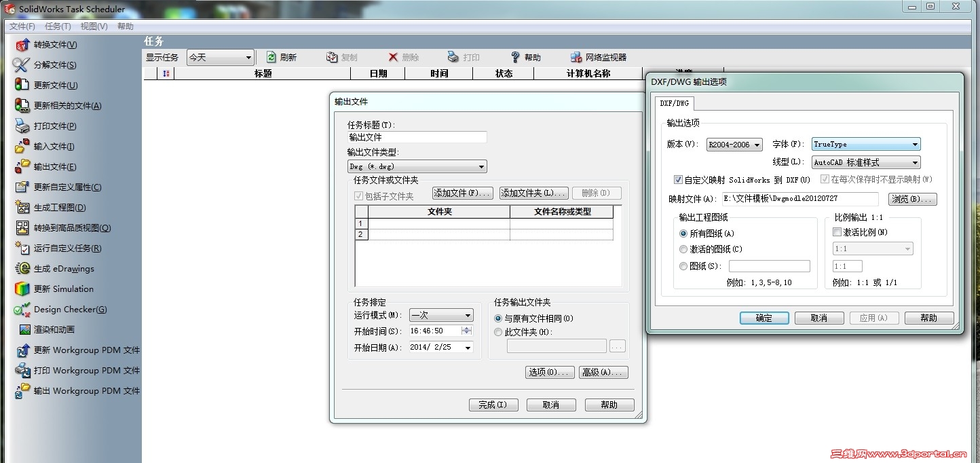Click the 打印 toolbar icon
The height and width of the screenshot is (463, 980).
[x=453, y=58]
